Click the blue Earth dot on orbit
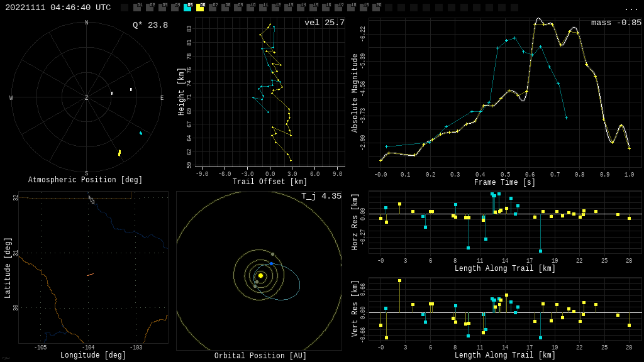This screenshot has height=362, width=644. (x=272, y=263)
